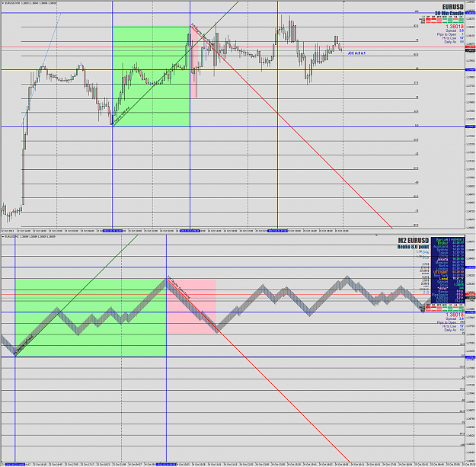Select the 'Renko 8.0 point' label
This screenshot has height=467, width=476.
coord(413,247)
